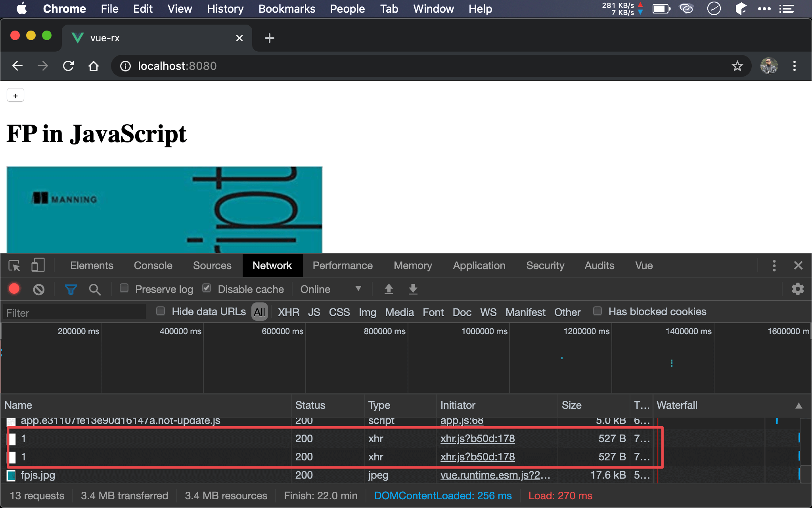Enable the Preserve log checkbox
812x508 pixels.
tap(124, 288)
